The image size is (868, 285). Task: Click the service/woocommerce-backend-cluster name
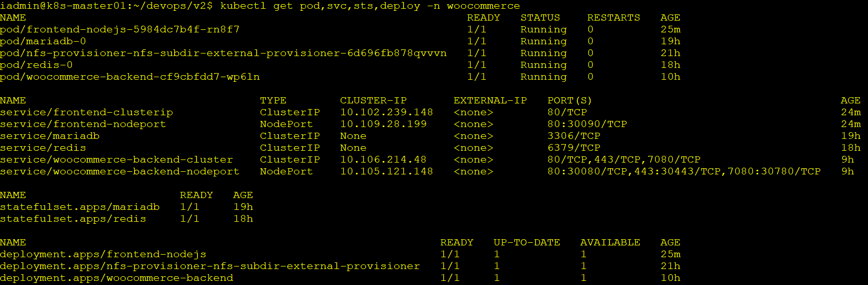click(x=117, y=160)
